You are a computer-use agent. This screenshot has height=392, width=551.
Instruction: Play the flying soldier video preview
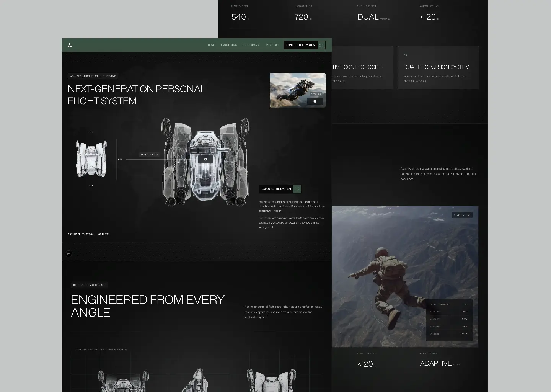point(315,101)
